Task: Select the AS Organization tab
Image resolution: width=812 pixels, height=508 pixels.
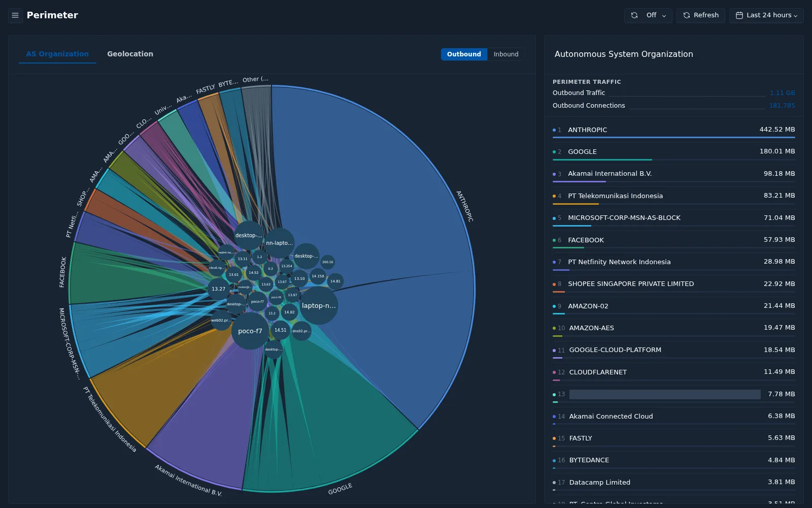Action: point(57,54)
